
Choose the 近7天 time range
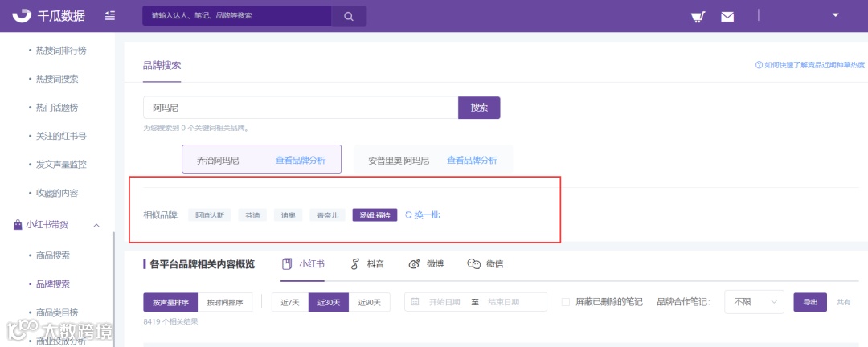tap(290, 302)
